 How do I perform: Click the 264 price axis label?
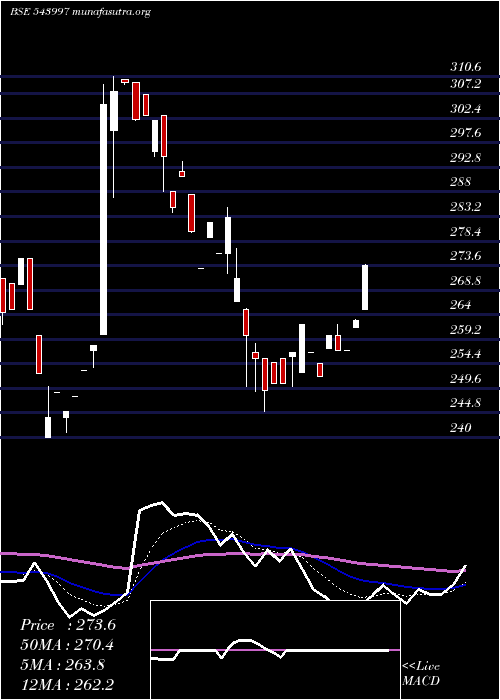(461, 305)
